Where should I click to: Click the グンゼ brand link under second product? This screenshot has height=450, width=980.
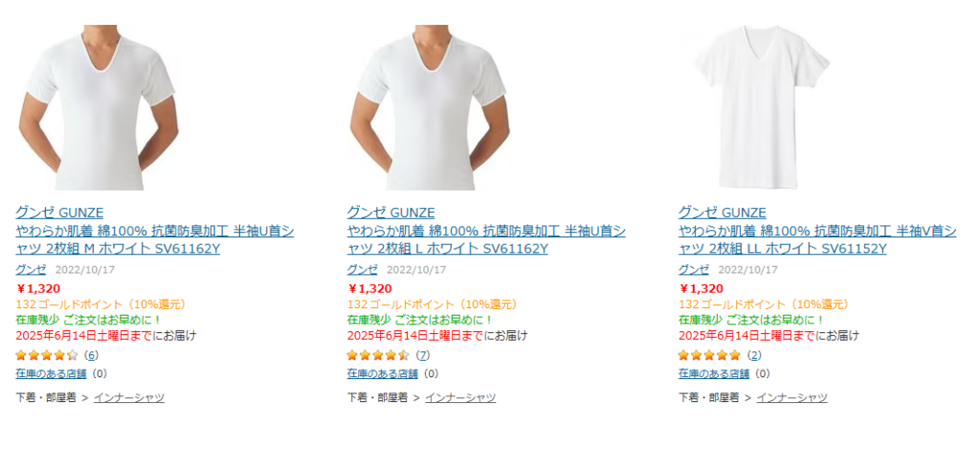click(x=362, y=269)
